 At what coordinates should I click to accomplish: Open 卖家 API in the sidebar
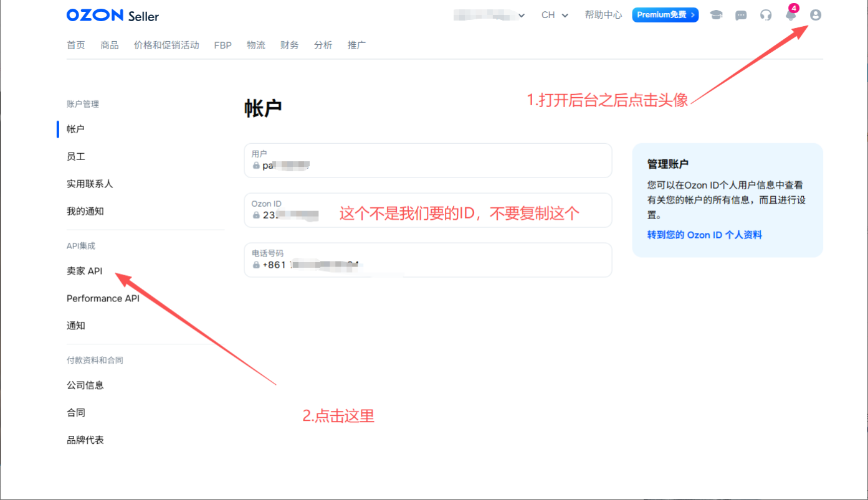(85, 271)
